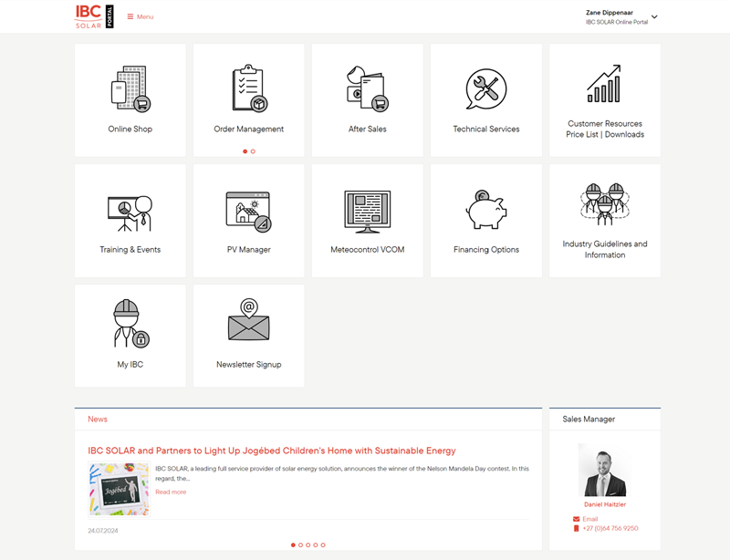Image resolution: width=730 pixels, height=560 pixels.
Task: Open the My IBC locked worker icon
Action: [x=131, y=324]
